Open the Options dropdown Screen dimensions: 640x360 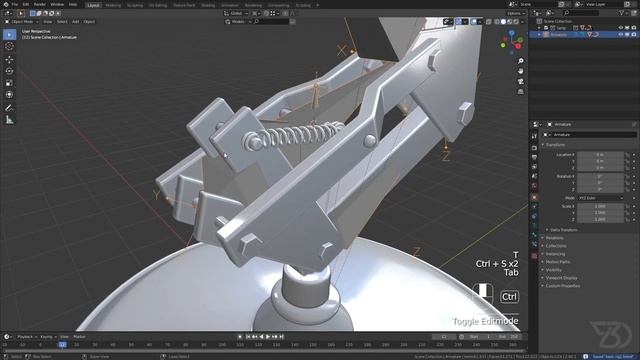pos(516,13)
